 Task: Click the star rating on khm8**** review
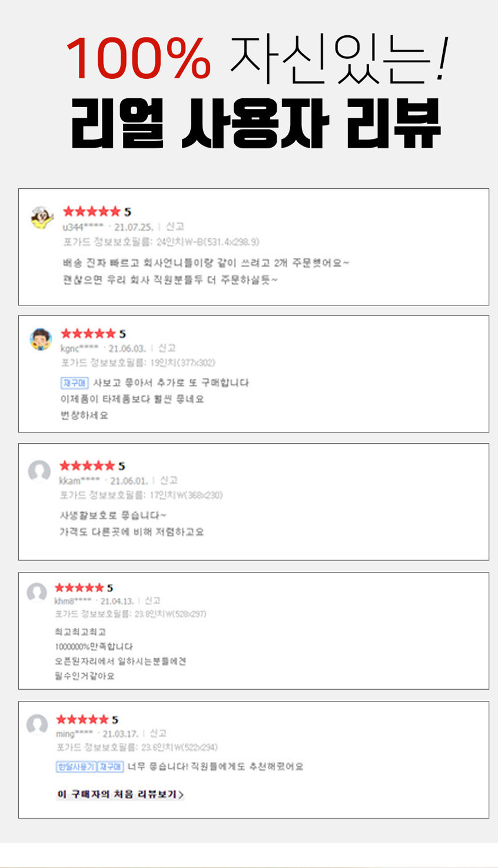(79, 587)
